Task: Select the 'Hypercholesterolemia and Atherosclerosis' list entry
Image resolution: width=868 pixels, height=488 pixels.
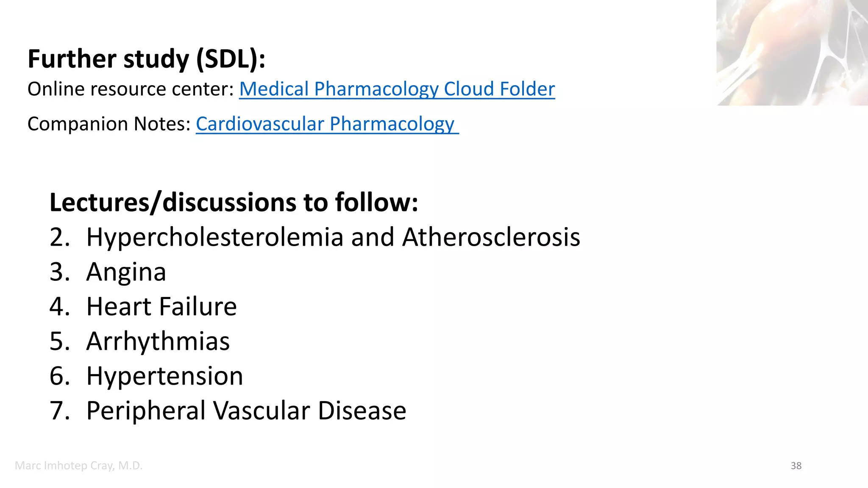Action: pos(333,237)
